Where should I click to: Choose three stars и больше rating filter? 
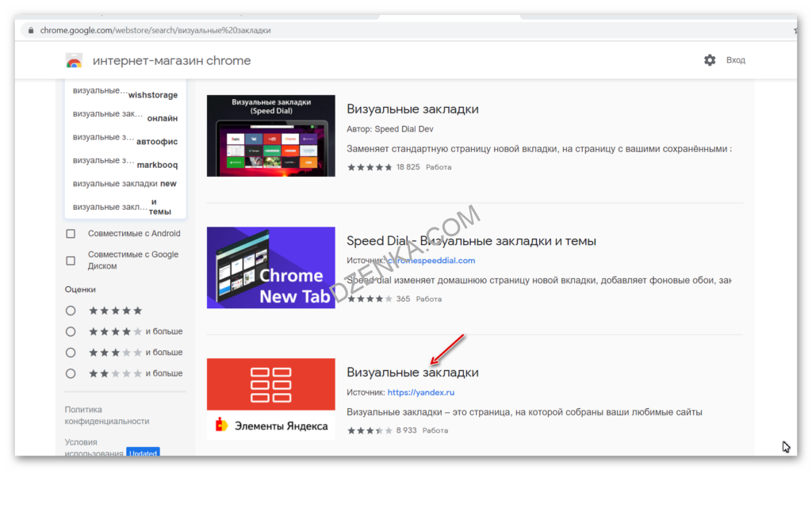tap(71, 353)
